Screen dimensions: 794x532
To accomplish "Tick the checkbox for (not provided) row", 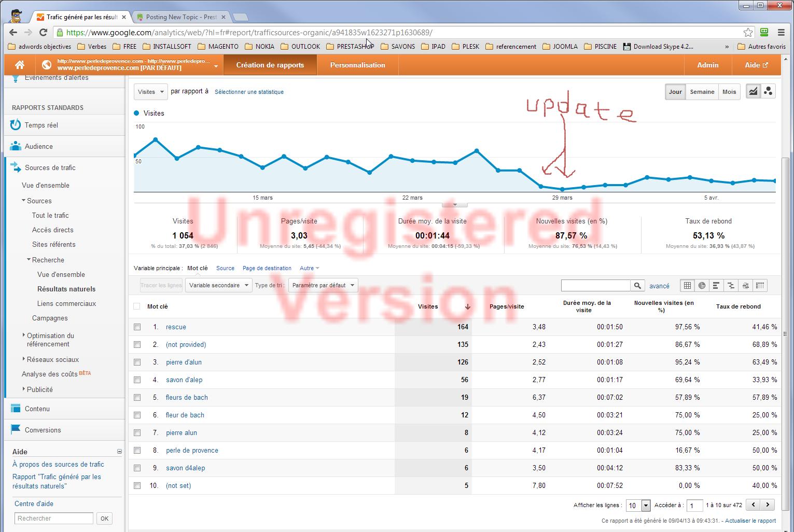I will pyautogui.click(x=137, y=344).
